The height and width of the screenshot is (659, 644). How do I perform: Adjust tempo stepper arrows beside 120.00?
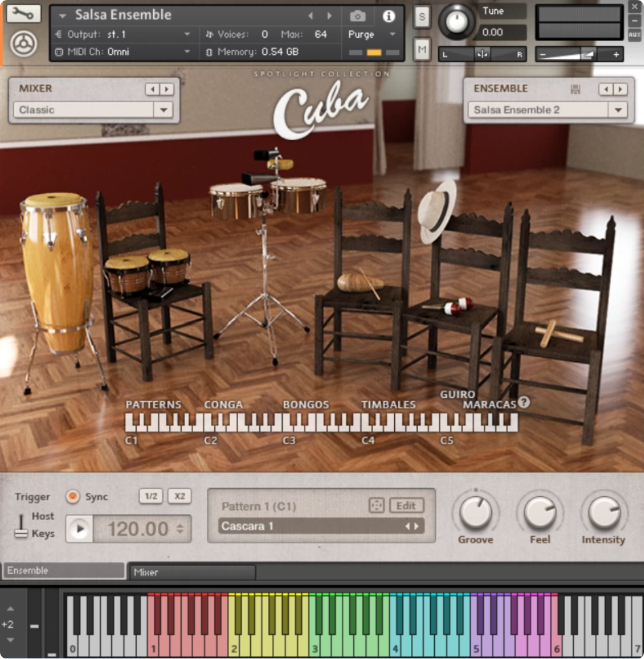click(180, 528)
